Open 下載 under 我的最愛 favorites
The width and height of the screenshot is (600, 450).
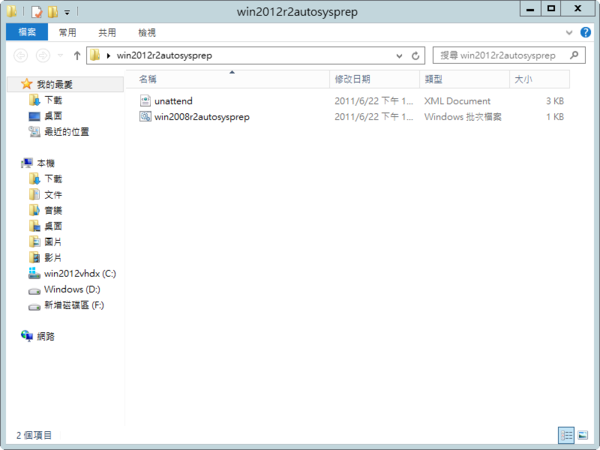click(x=53, y=100)
